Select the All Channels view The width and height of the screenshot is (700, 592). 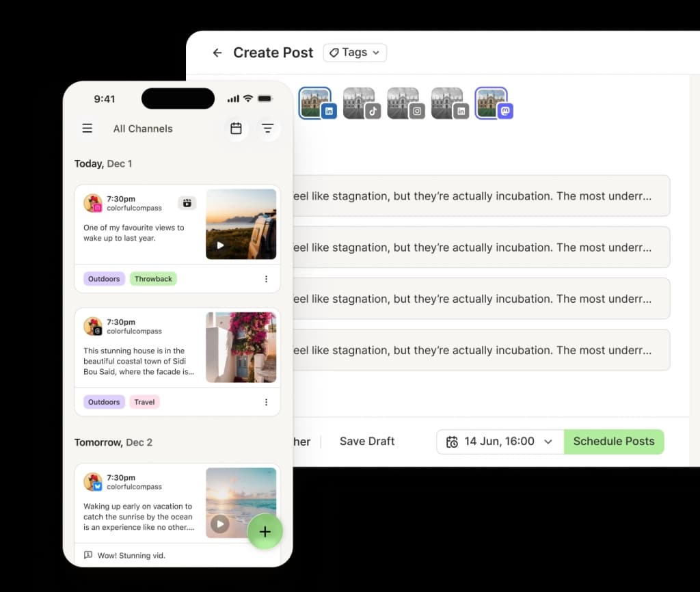coord(143,129)
